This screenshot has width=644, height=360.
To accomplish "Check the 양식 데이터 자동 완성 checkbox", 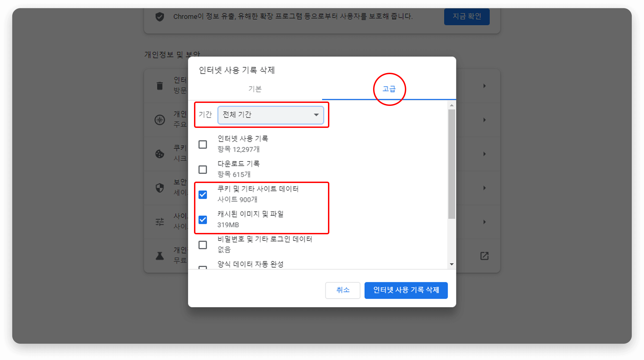I will [x=203, y=267].
